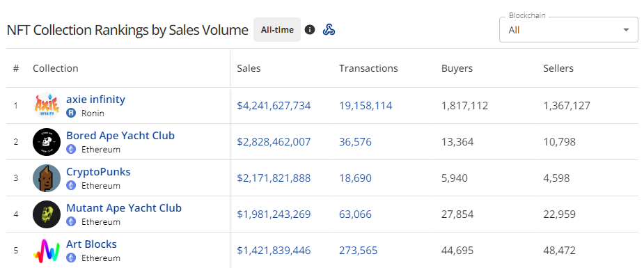Click buyers value 44,695
Screen dimensions: 644x268
(x=457, y=251)
